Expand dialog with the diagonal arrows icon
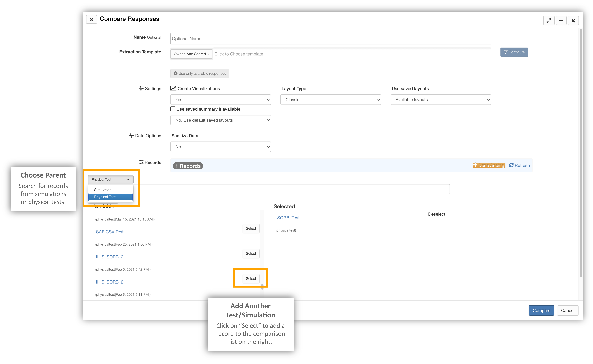 [549, 21]
